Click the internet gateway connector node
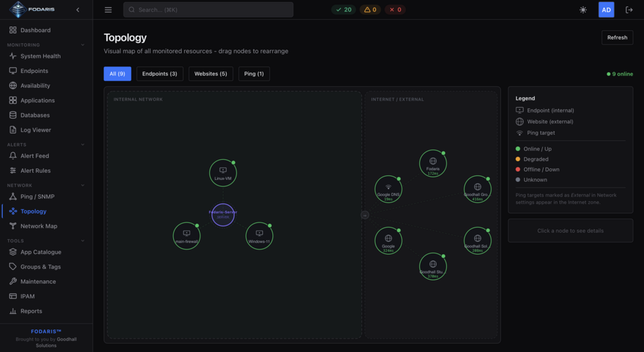The height and width of the screenshot is (352, 644). pos(365,215)
